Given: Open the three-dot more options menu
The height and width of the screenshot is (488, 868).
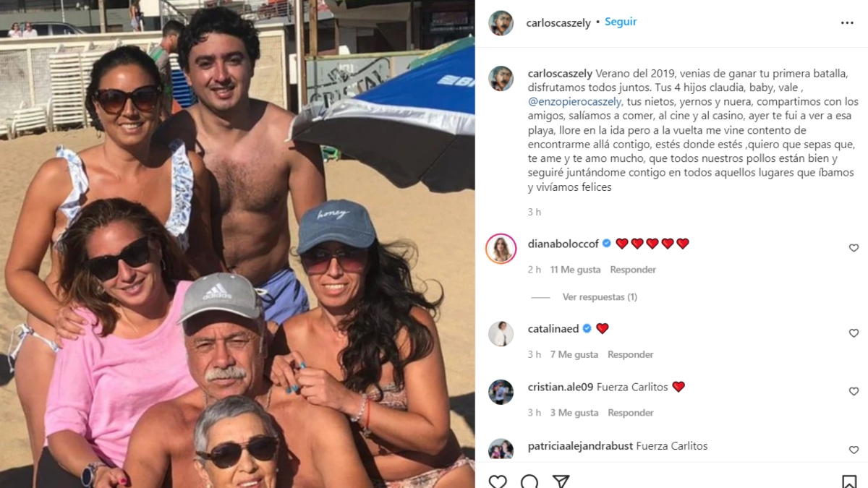Looking at the screenshot, I should [847, 22].
